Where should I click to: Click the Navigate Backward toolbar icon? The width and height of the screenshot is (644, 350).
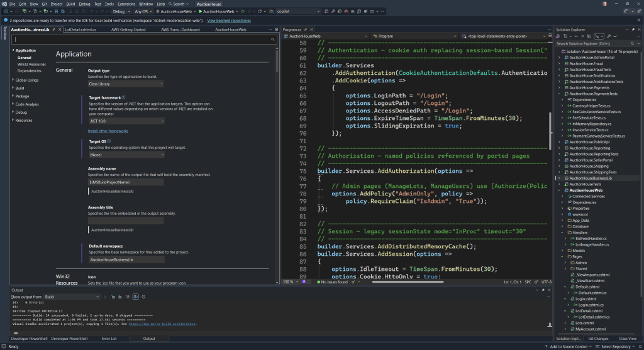(x=6, y=11)
